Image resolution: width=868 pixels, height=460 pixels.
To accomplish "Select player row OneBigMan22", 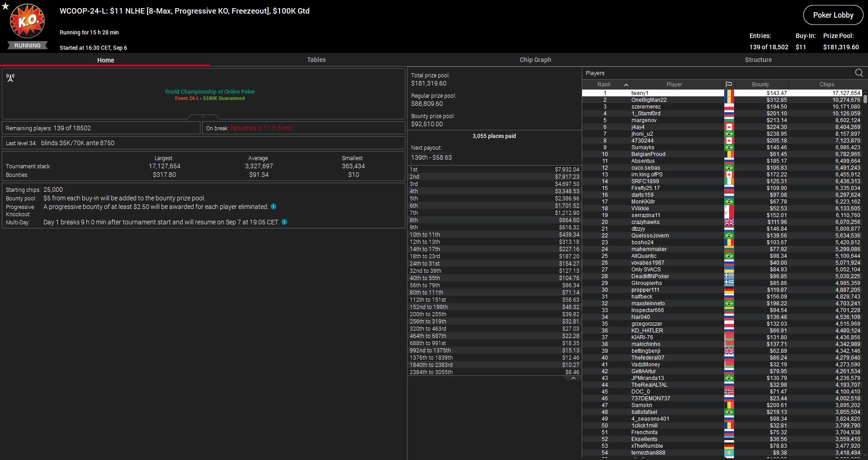I will click(722, 100).
